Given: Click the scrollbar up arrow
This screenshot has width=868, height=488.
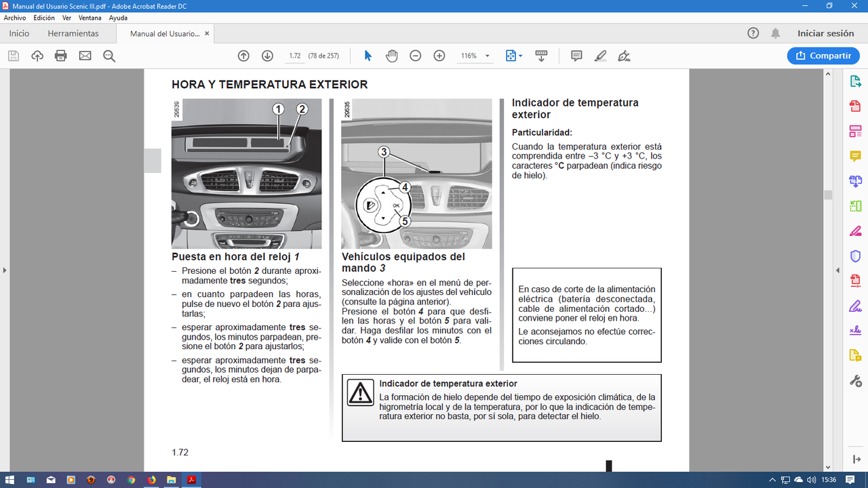Looking at the screenshot, I should [827, 73].
